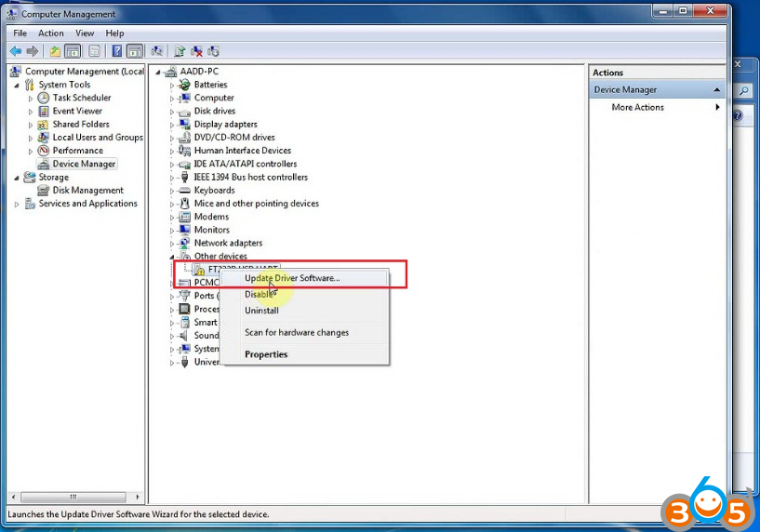Select the Computer device category
760x532 pixels.
214,98
